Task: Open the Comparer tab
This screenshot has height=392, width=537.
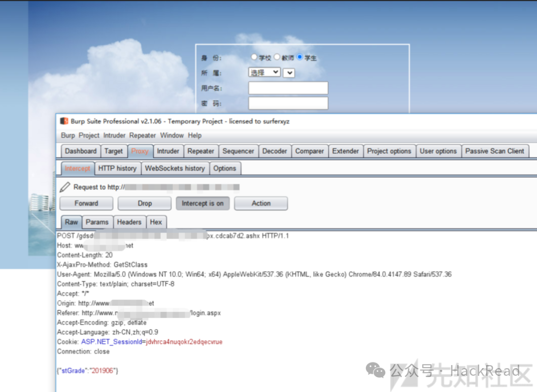Action: click(310, 151)
